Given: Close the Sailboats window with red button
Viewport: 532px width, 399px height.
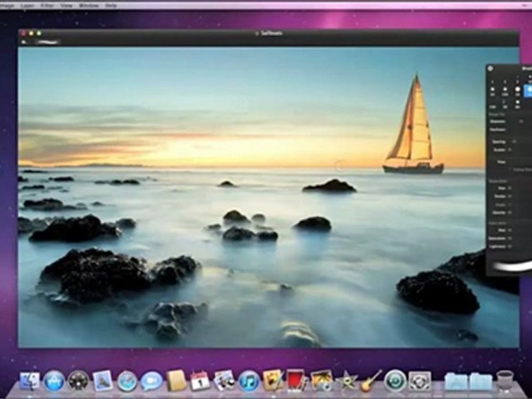Looking at the screenshot, I should [23, 33].
